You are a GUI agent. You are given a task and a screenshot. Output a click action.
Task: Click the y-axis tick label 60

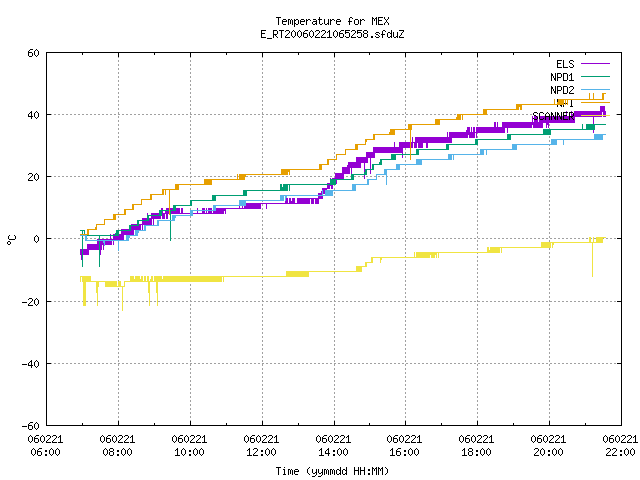(x=33, y=53)
